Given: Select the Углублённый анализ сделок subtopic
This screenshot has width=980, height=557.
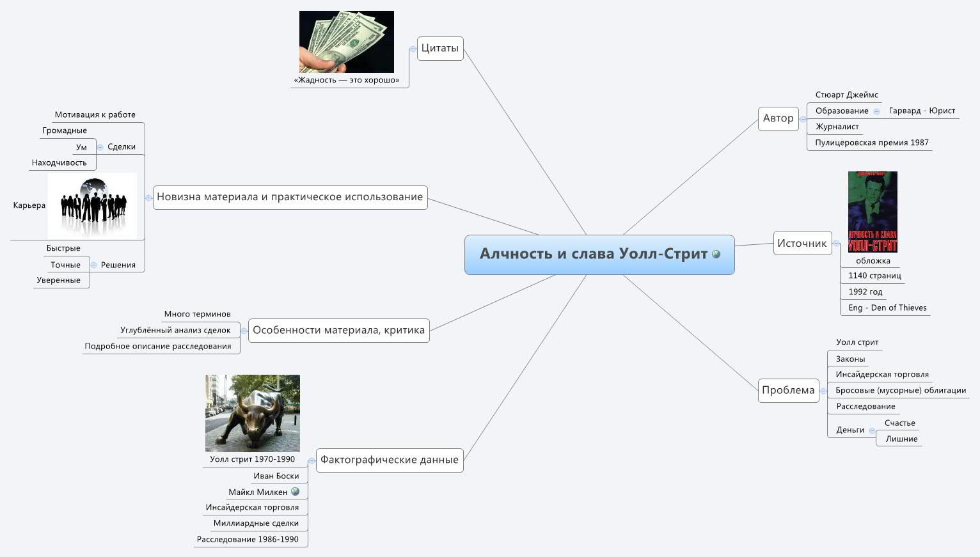Looking at the screenshot, I should (175, 331).
